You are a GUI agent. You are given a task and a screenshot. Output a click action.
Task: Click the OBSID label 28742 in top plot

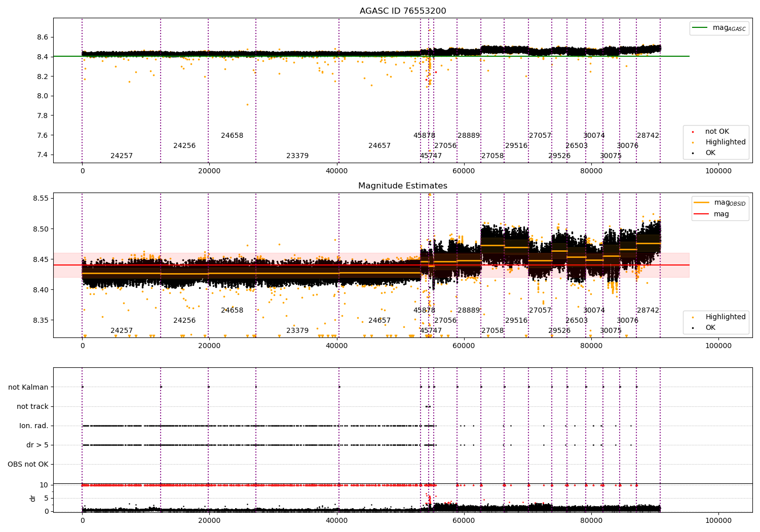click(x=648, y=136)
